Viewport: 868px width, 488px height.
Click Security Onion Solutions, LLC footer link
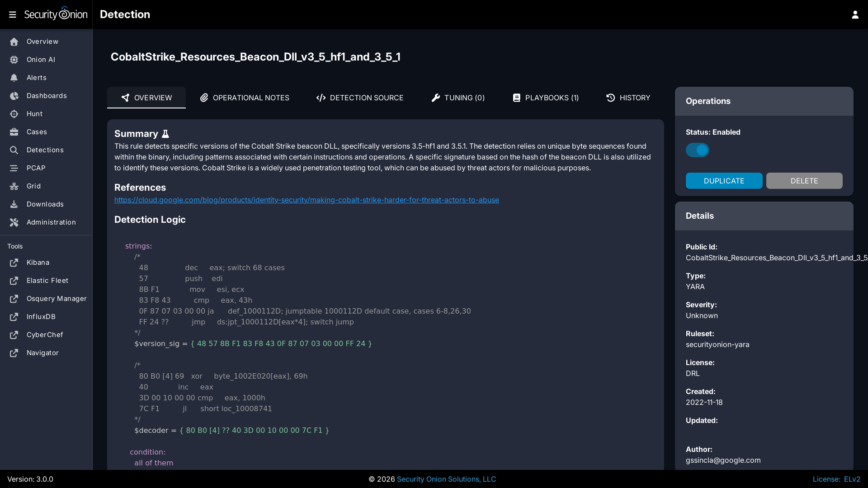(446, 479)
